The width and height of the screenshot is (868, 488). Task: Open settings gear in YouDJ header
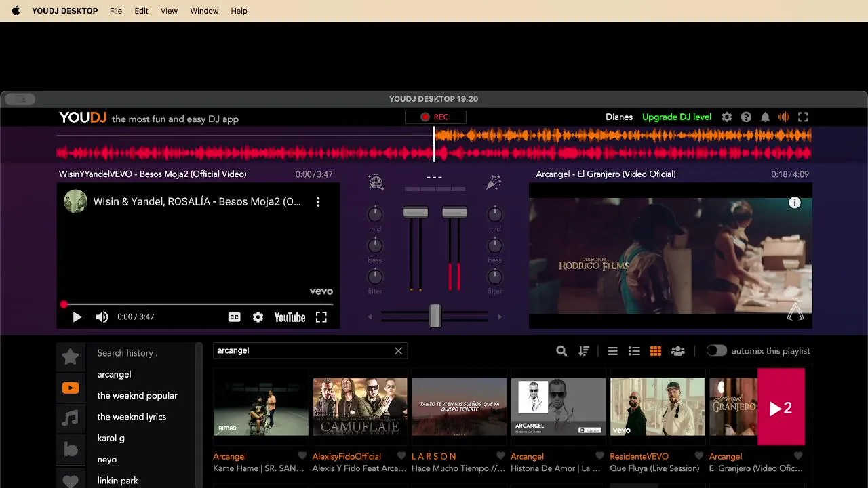pyautogui.click(x=727, y=117)
